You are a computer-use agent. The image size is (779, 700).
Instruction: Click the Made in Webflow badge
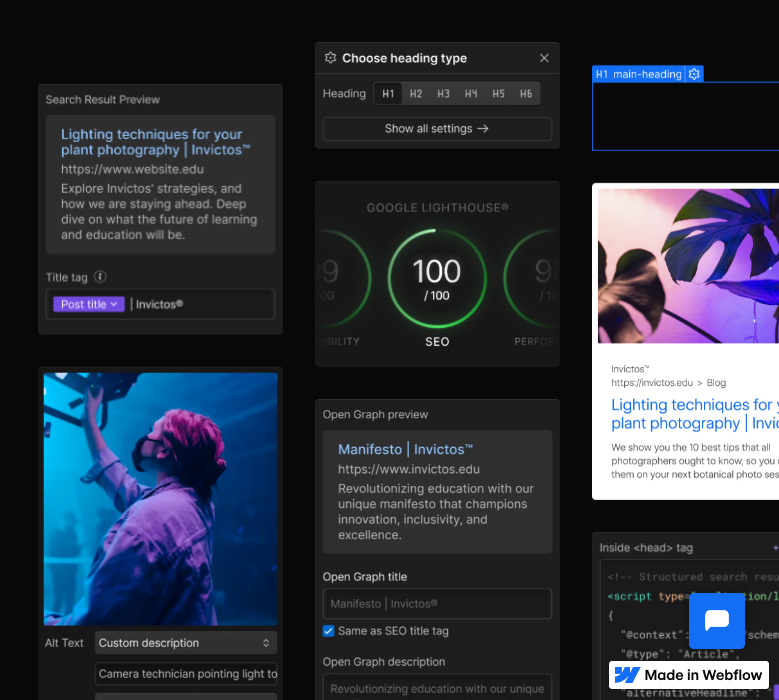pyautogui.click(x=689, y=675)
